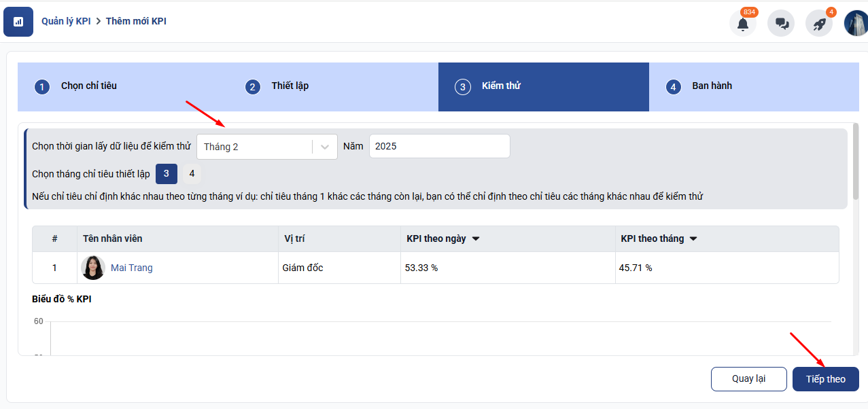
Task: Click the step 1 number circle
Action: pyautogui.click(x=42, y=87)
